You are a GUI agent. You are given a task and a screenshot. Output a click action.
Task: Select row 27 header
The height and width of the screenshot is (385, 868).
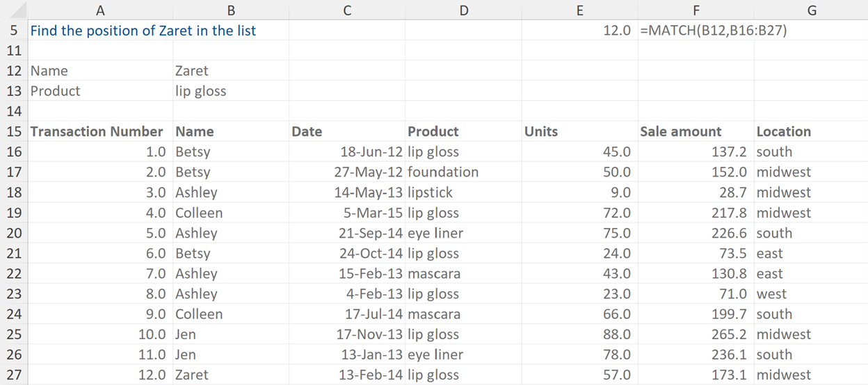point(14,375)
